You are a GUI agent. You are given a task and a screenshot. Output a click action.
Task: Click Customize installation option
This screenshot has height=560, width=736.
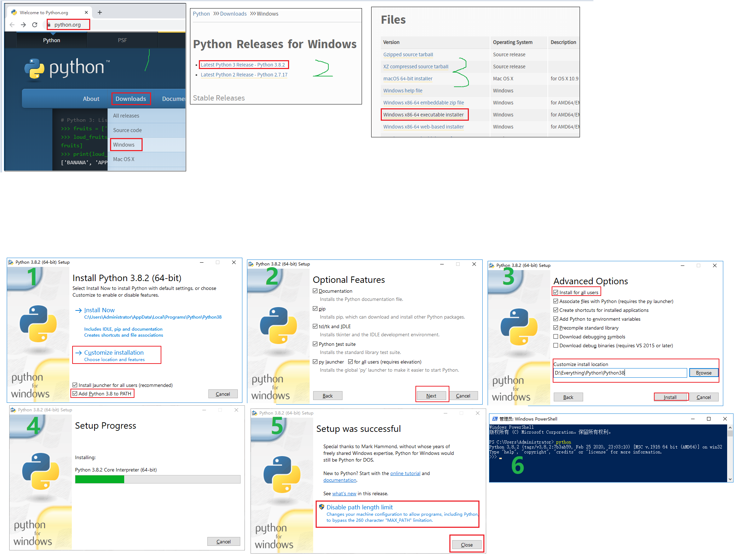[114, 353]
